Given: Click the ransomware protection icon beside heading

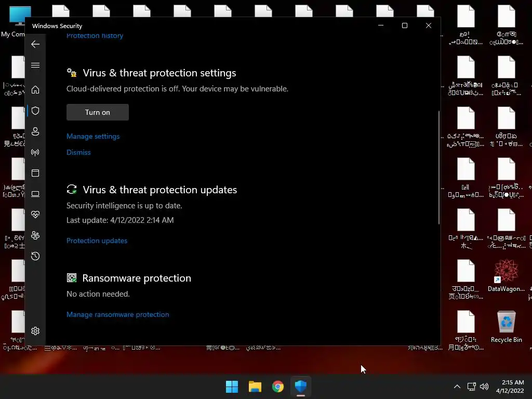Looking at the screenshot, I should click(72, 278).
